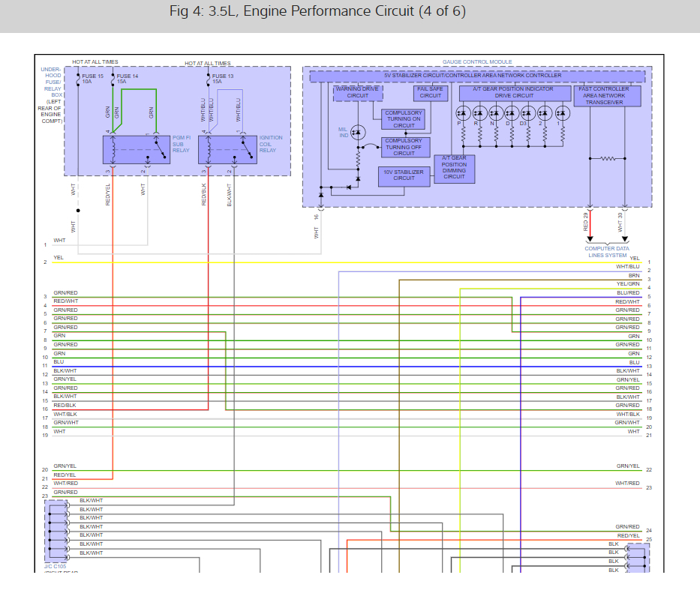Click the Gauge Control Module label
Viewport: 700px width, 590px height.
point(477,62)
